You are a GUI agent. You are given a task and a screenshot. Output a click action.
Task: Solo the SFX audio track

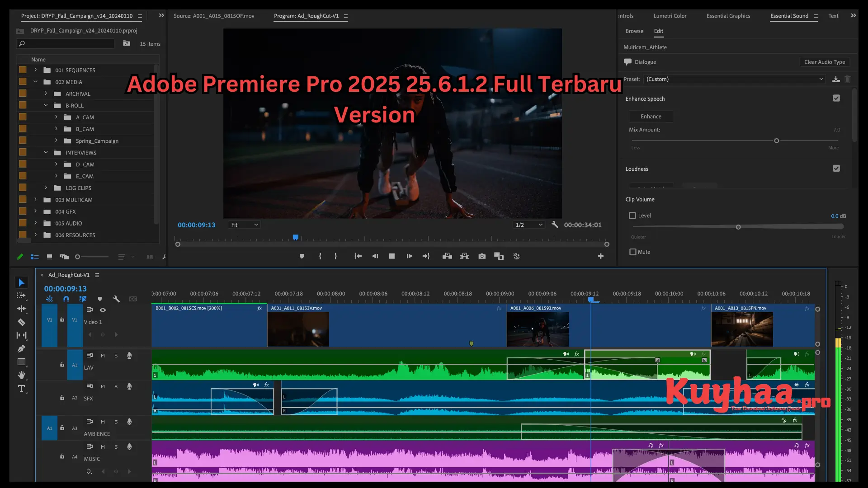click(x=116, y=387)
